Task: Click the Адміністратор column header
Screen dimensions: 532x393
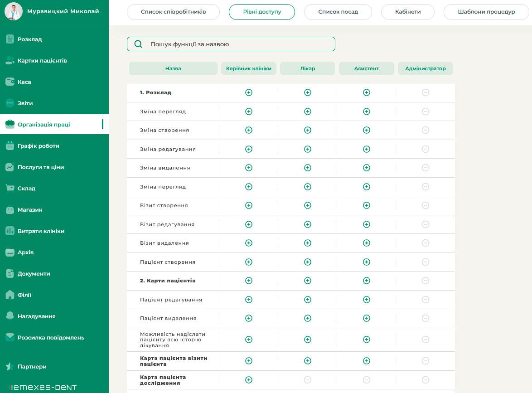Action: coord(426,68)
